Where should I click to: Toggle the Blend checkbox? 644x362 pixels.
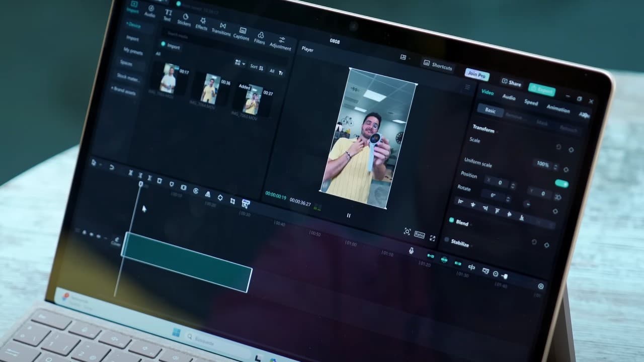452,220
